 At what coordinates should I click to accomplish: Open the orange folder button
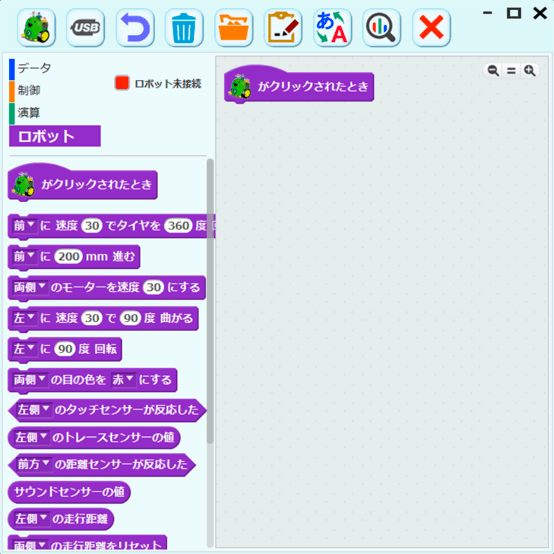click(234, 28)
